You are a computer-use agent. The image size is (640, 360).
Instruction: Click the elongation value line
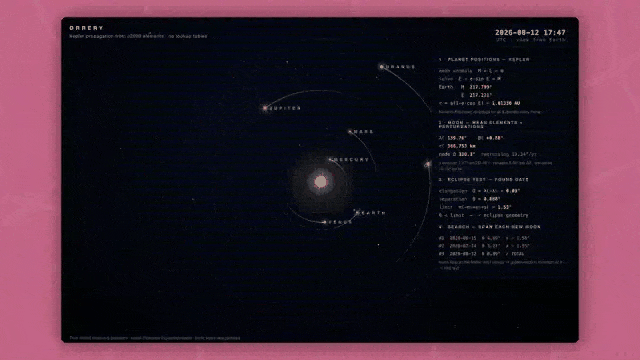tap(479, 191)
